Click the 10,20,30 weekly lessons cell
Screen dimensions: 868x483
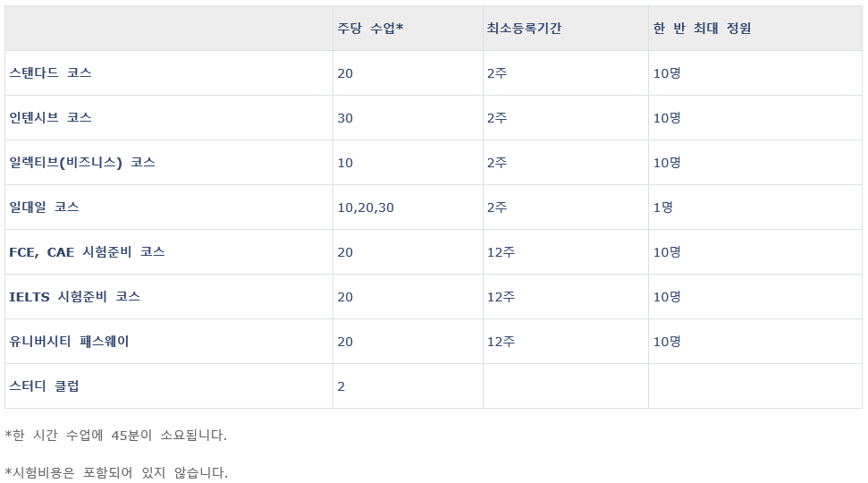[x=366, y=208]
